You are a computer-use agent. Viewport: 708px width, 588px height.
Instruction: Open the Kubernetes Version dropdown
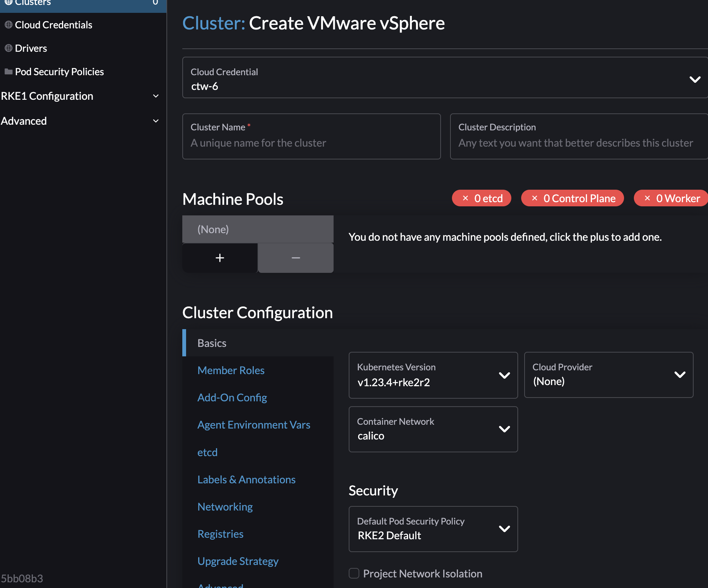coord(504,375)
